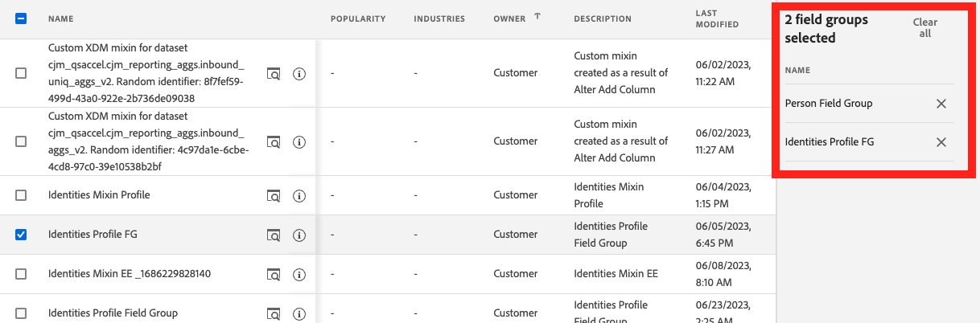Click the Identities Mixin EE description cell

click(616, 274)
